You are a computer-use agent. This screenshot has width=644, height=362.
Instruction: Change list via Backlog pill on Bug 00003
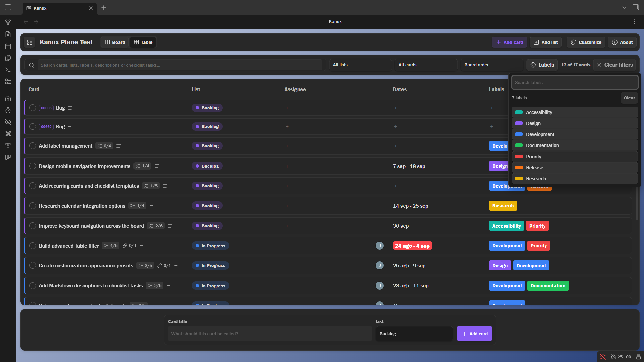pos(207,108)
